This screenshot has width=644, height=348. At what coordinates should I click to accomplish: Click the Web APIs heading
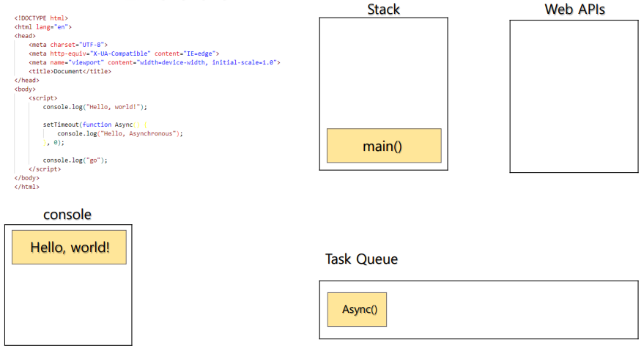(574, 9)
